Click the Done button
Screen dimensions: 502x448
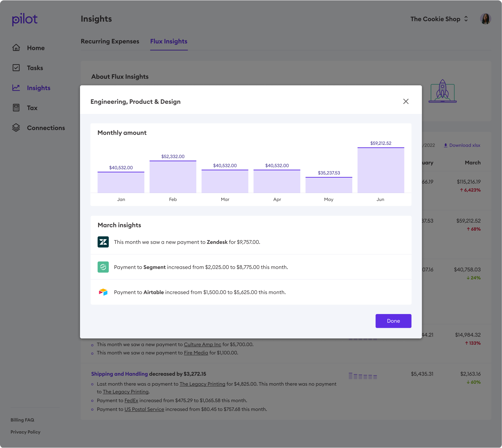click(x=393, y=321)
